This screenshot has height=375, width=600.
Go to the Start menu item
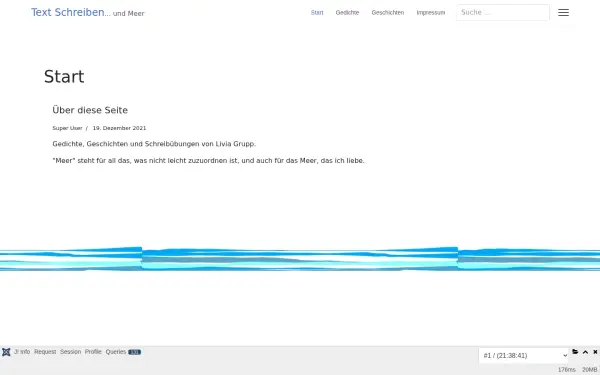point(317,13)
